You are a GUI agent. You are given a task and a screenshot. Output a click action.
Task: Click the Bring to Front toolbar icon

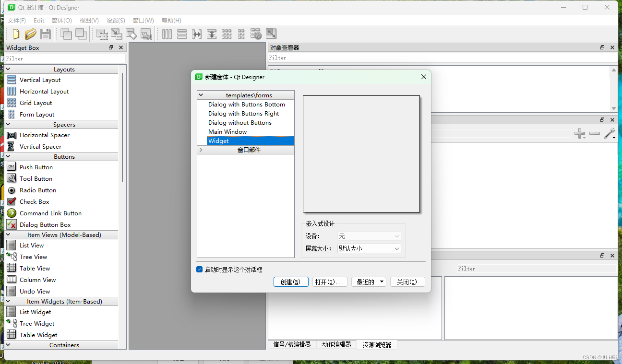click(66, 34)
